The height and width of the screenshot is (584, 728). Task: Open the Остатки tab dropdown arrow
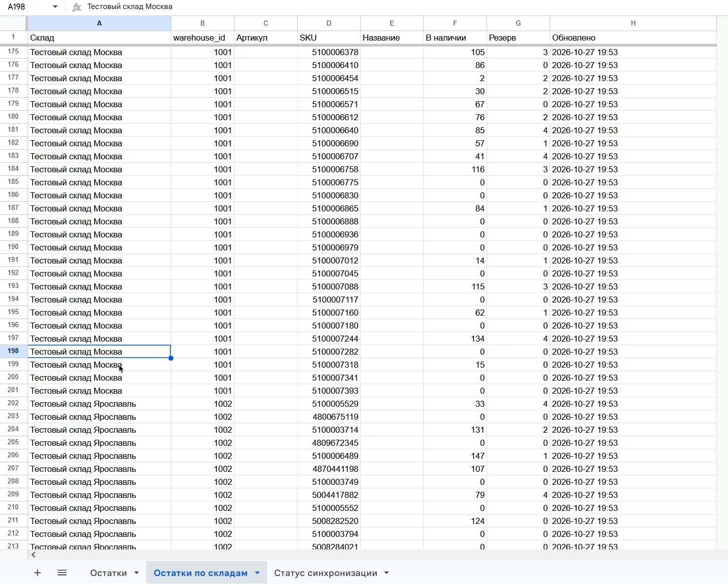click(136, 573)
